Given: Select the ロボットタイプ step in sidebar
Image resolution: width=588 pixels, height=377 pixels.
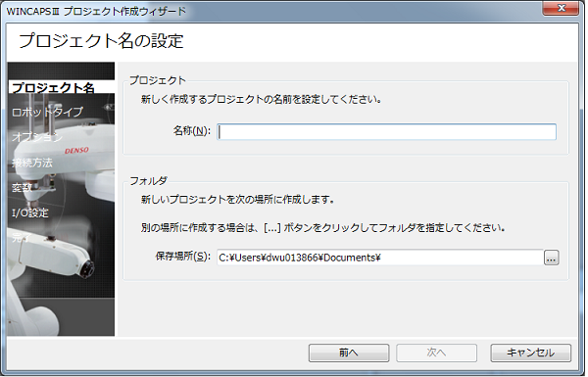Looking at the screenshot, I should pyautogui.click(x=47, y=112).
